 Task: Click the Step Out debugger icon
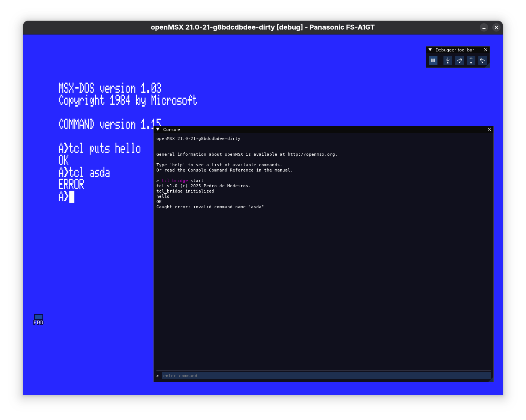(471, 60)
